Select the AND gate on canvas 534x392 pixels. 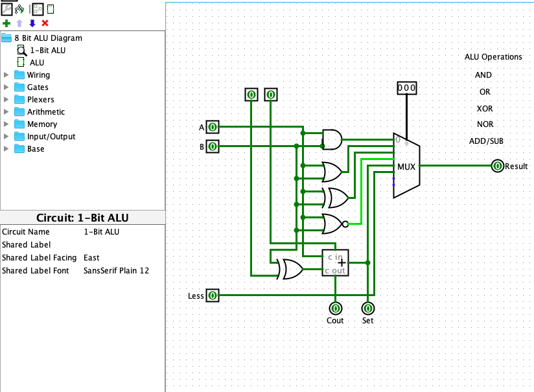tap(332, 140)
